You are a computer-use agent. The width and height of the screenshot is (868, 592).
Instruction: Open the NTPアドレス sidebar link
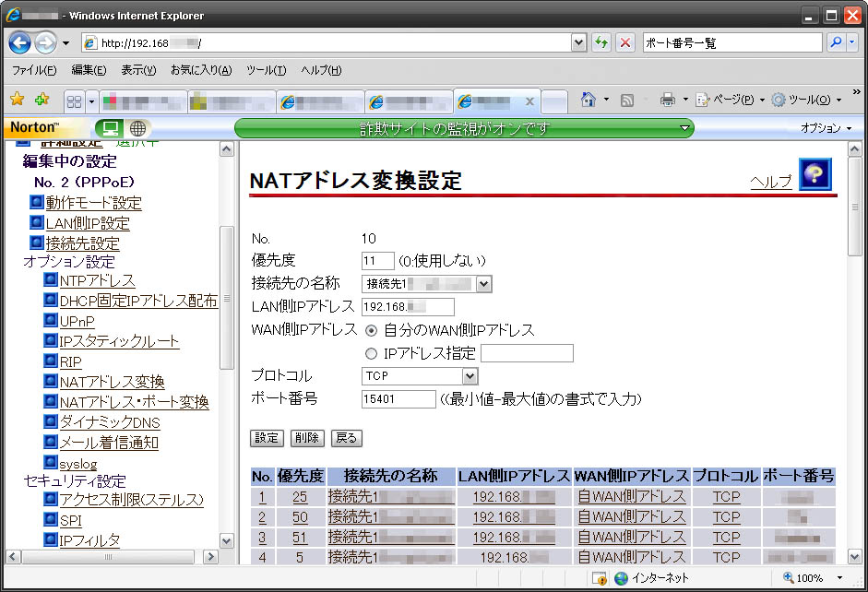[x=98, y=280]
